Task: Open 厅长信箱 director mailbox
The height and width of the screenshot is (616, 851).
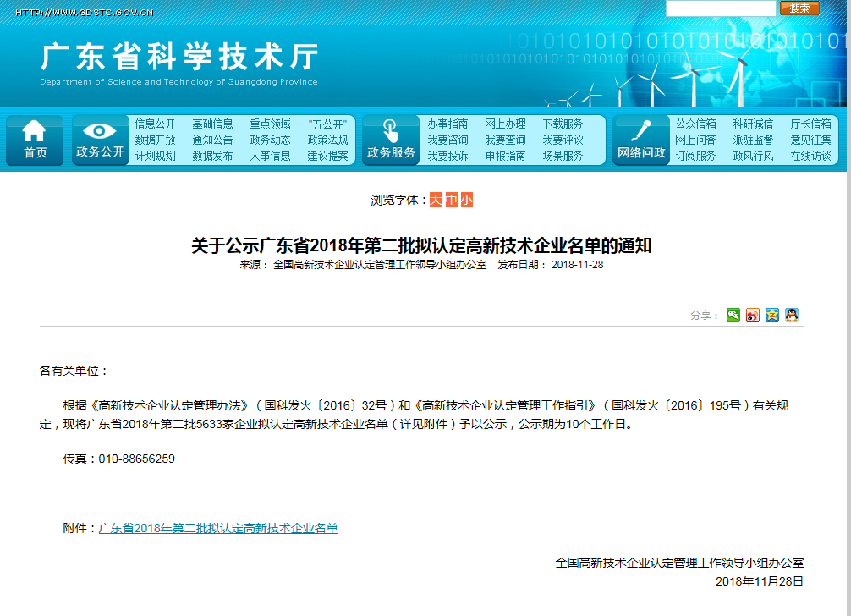Action: tap(810, 123)
